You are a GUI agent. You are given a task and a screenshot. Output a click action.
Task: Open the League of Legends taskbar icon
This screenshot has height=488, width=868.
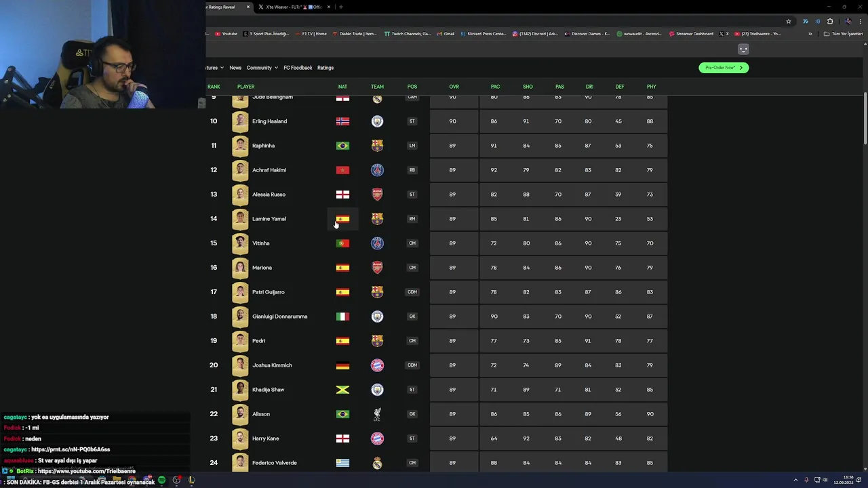pos(192,481)
